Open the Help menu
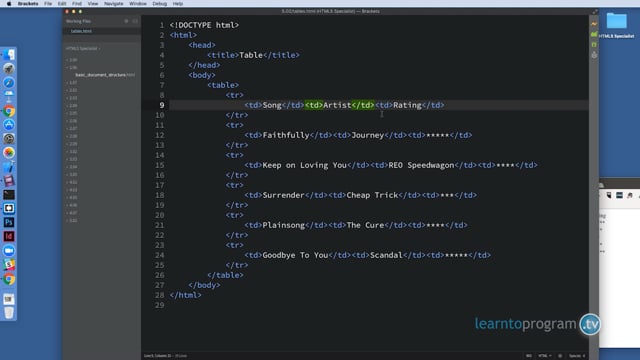Image resolution: width=640 pixels, height=360 pixels. tap(178, 4)
